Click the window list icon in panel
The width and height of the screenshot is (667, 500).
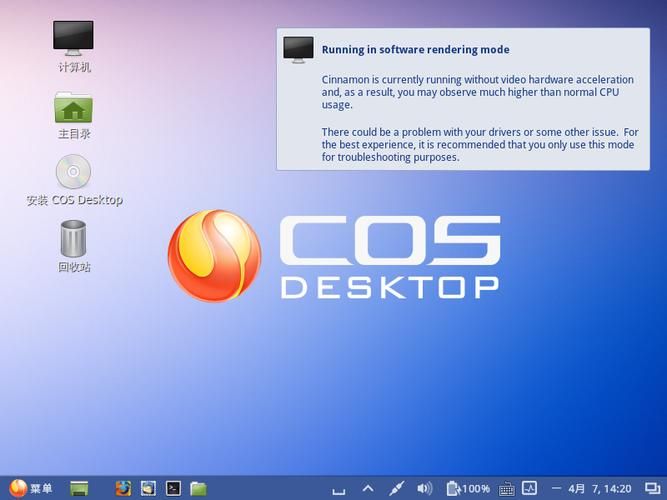[652, 489]
